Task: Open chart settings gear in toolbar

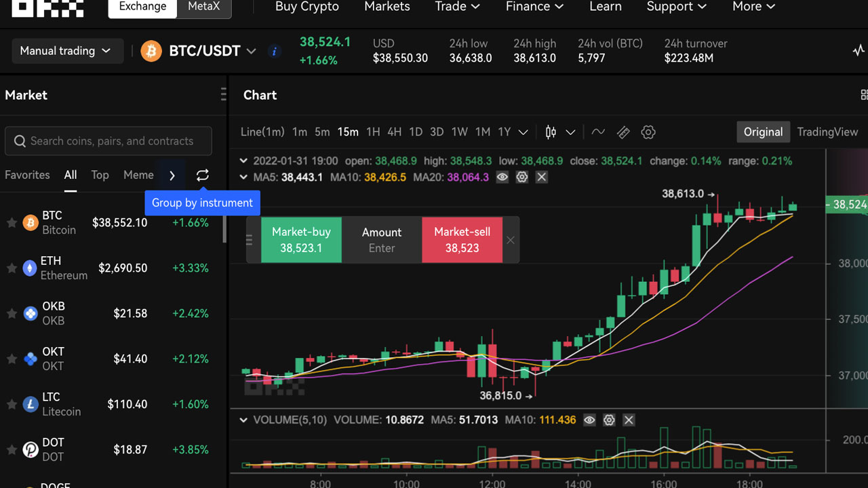Action: (x=648, y=132)
